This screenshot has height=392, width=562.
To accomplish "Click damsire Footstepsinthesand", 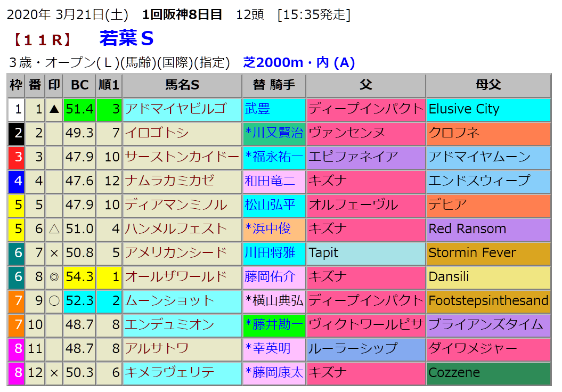I will coord(488,300).
